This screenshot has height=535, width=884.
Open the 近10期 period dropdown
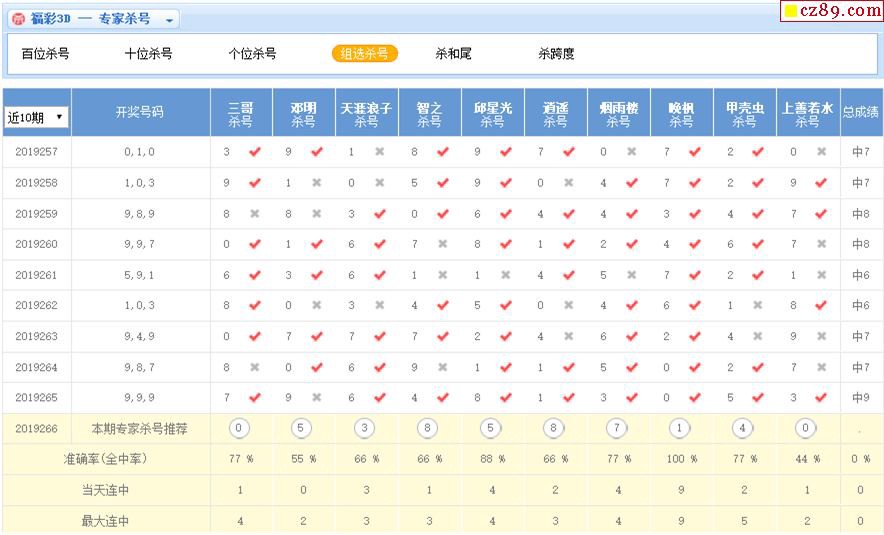click(36, 117)
